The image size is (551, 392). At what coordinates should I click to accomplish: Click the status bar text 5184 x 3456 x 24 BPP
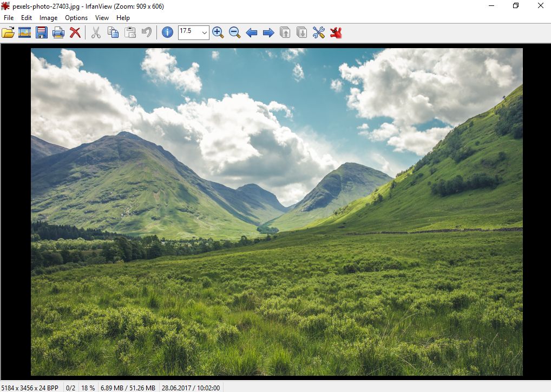(x=30, y=388)
